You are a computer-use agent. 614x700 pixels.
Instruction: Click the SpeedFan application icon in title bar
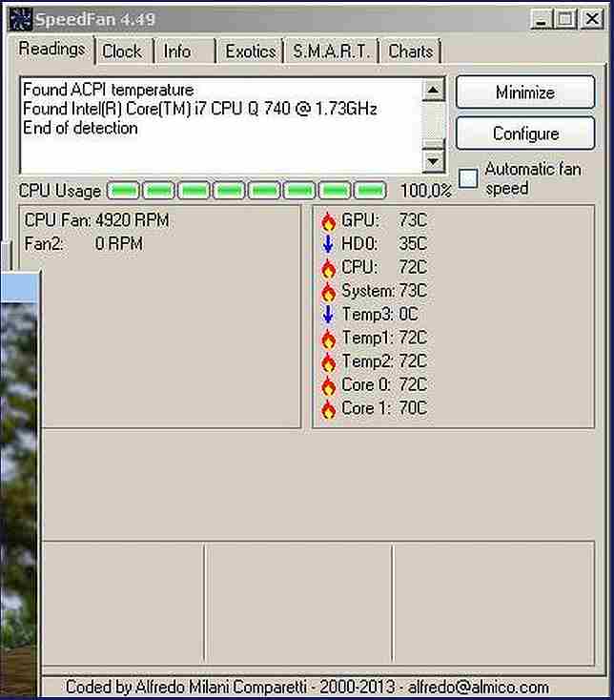coord(21,19)
